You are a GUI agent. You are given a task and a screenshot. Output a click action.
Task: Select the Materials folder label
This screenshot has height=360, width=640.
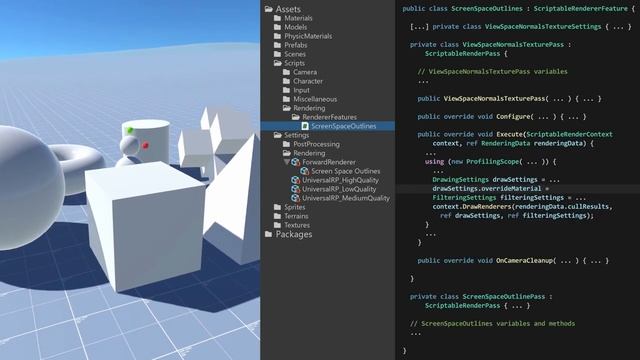298,18
